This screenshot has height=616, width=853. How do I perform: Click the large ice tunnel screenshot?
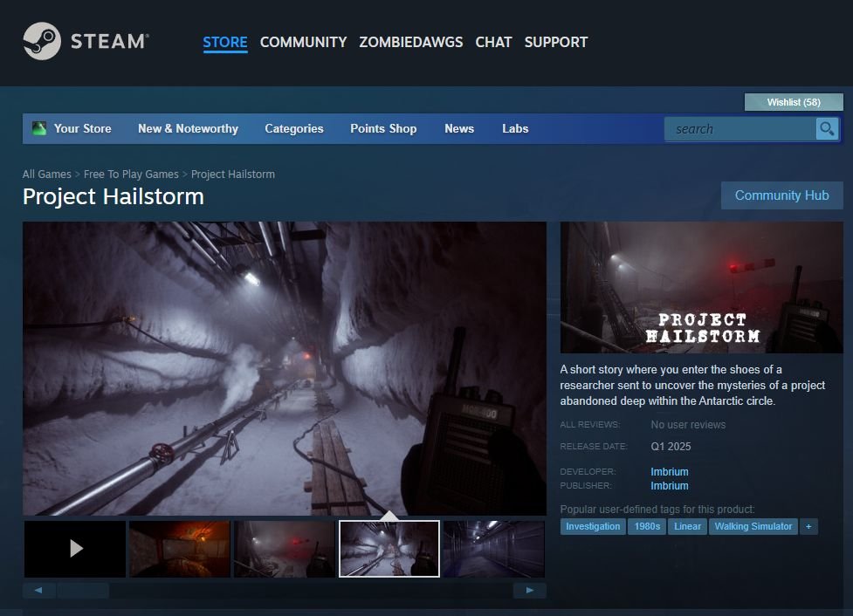point(285,368)
